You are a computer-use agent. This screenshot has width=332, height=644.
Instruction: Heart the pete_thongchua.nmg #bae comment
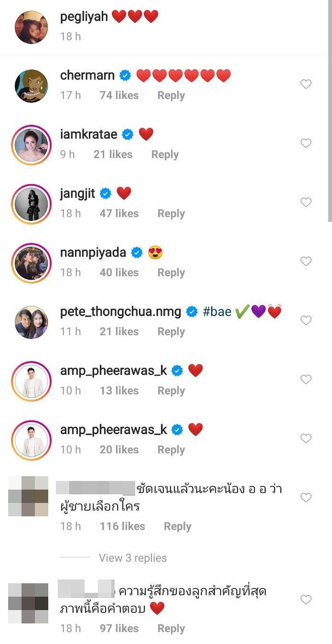click(x=306, y=320)
